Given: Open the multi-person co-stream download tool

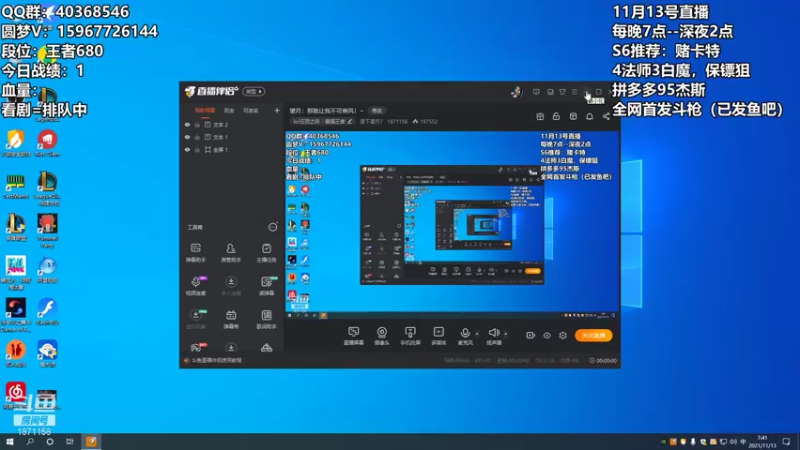Looking at the screenshot, I should [x=231, y=286].
